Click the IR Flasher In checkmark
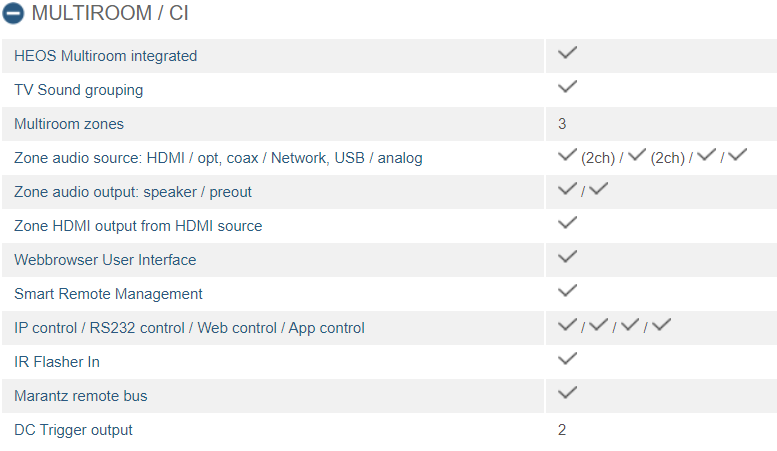The height and width of the screenshot is (451, 777). pos(567,359)
